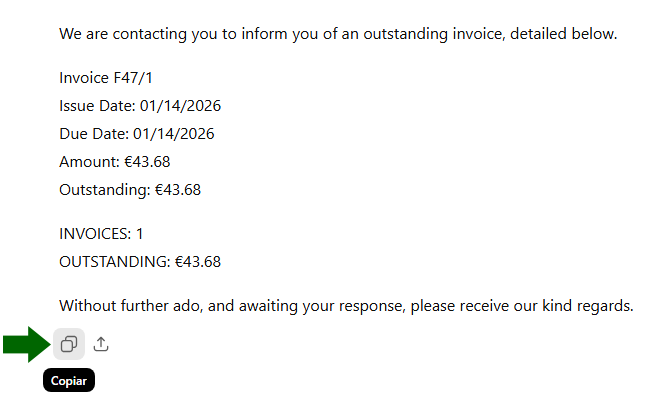Click the 01/14/2026 value after Issue Date
This screenshot has width=661, height=419.
coord(180,106)
